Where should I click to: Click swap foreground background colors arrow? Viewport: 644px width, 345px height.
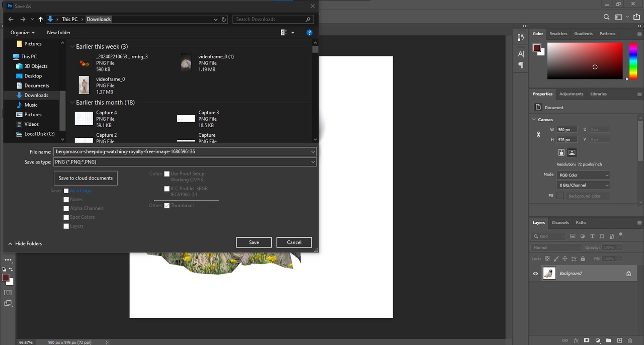coord(11,270)
